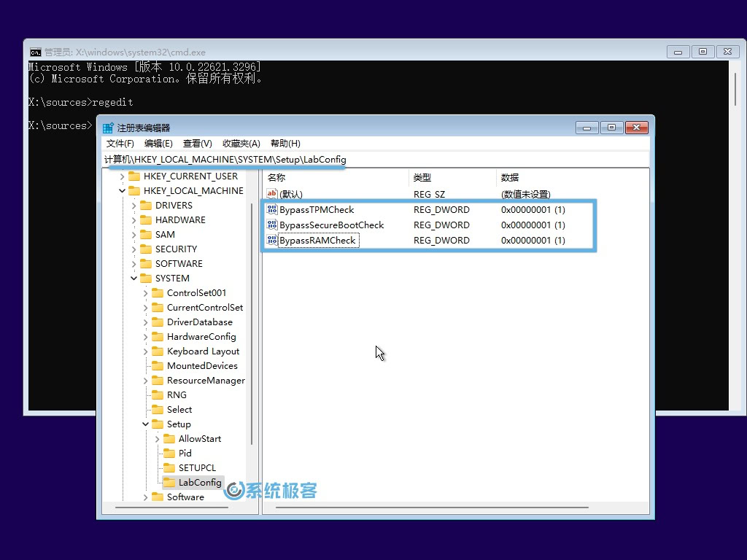Screen dimensions: 747x560
Task: Click the cmd.exe icon in title bar
Action: click(35, 52)
